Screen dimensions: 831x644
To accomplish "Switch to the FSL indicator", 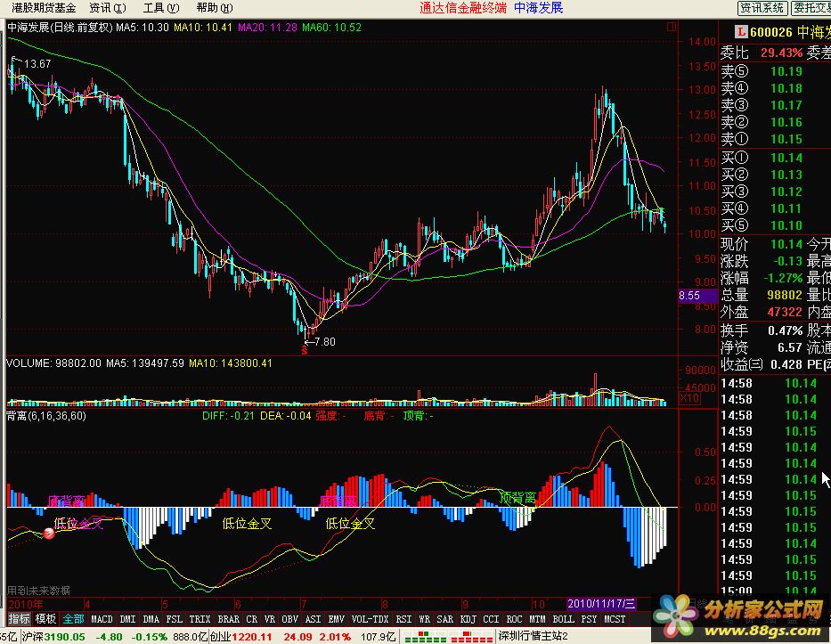I will tap(175, 619).
